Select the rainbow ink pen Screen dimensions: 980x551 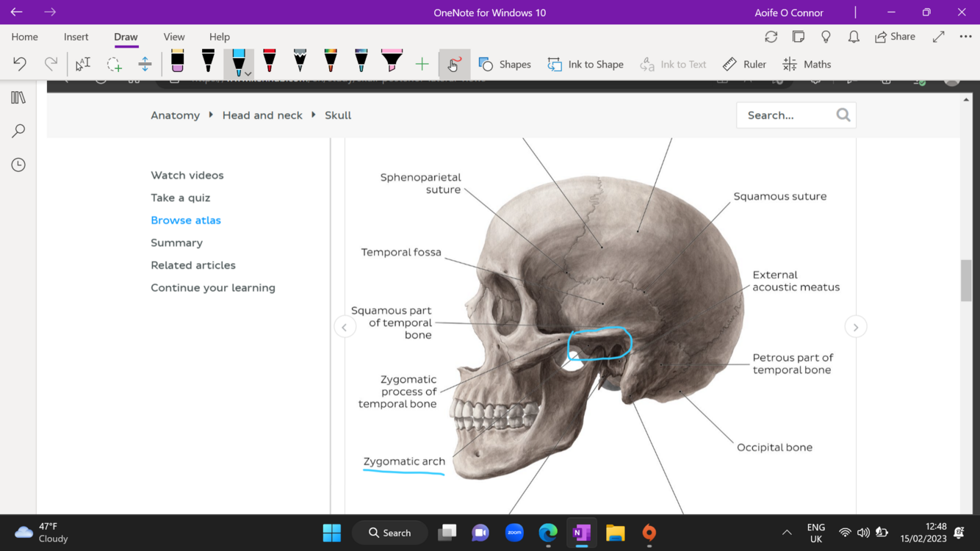pyautogui.click(x=331, y=62)
